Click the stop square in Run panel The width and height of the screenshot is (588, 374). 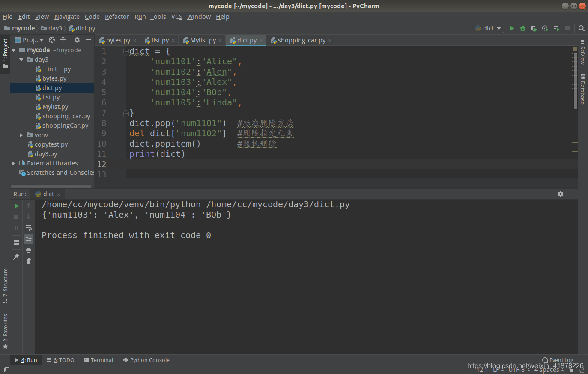16,217
